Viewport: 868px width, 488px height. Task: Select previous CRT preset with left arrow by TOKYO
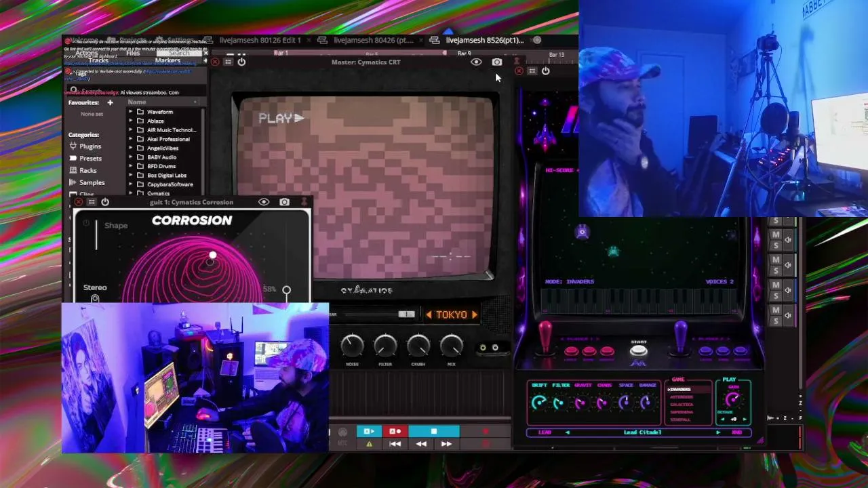pyautogui.click(x=429, y=314)
